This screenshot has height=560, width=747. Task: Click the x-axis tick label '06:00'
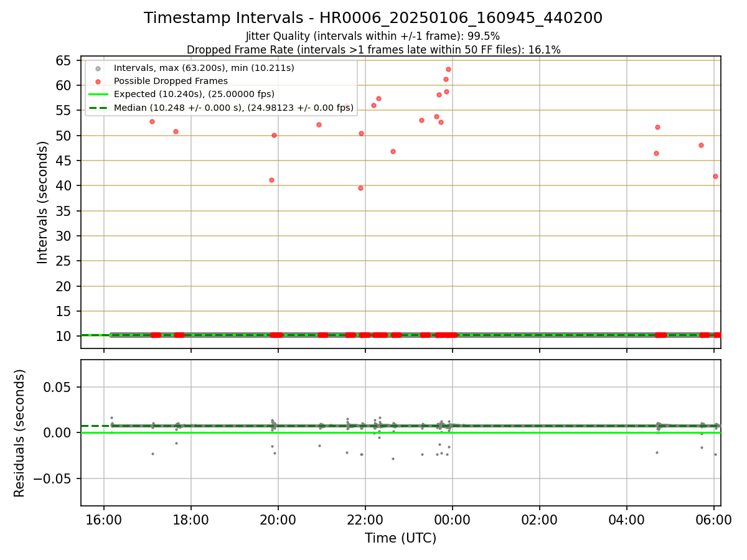tap(714, 520)
